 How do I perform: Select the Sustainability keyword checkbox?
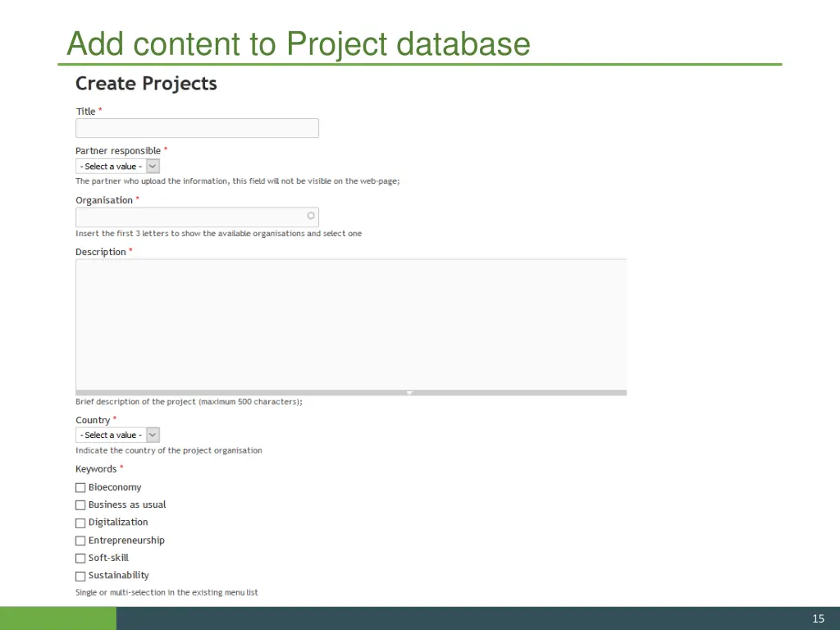pos(80,576)
